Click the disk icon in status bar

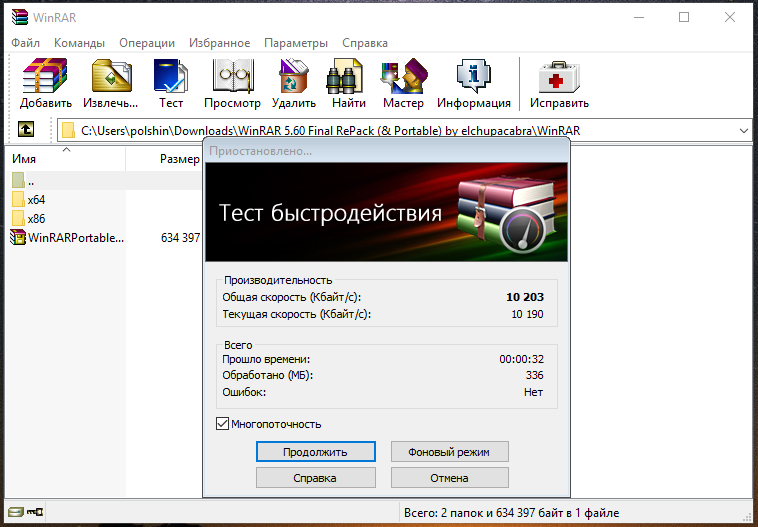click(x=16, y=512)
